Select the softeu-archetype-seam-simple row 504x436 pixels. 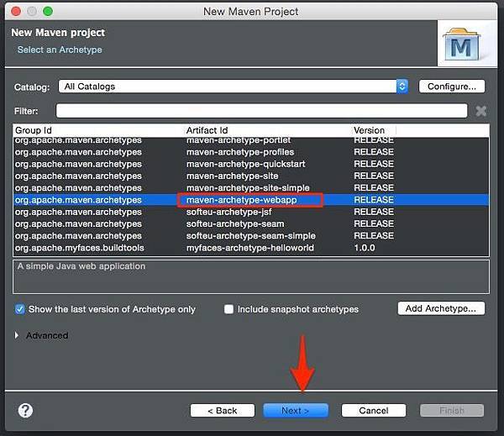click(x=251, y=236)
